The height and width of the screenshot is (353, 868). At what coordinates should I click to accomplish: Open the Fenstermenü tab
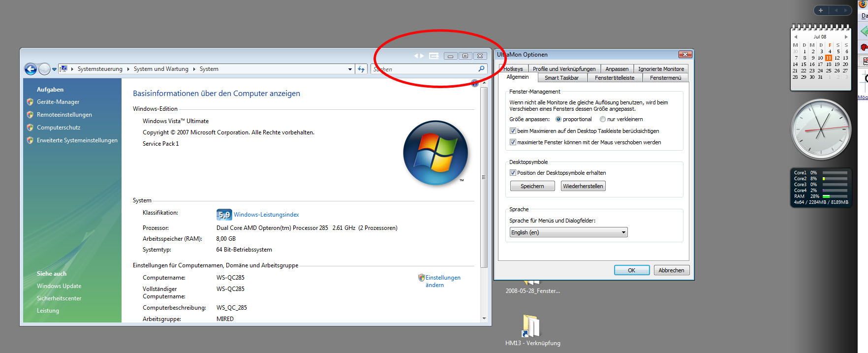click(x=665, y=78)
